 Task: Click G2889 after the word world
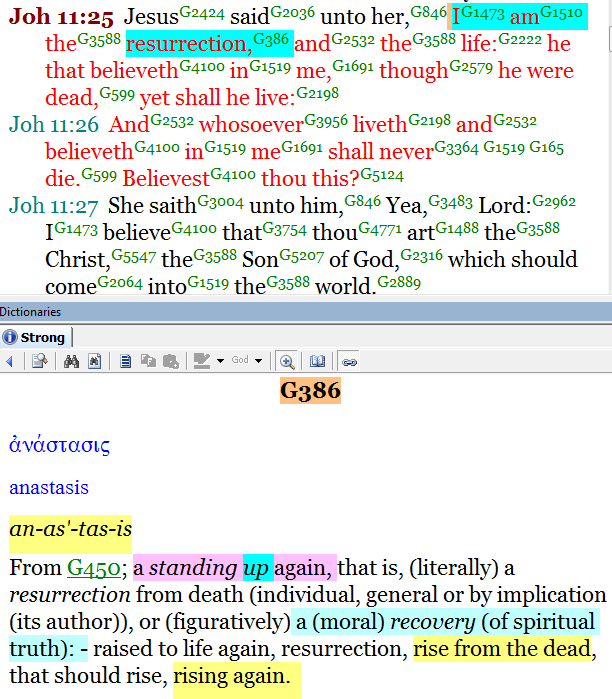coord(399,282)
